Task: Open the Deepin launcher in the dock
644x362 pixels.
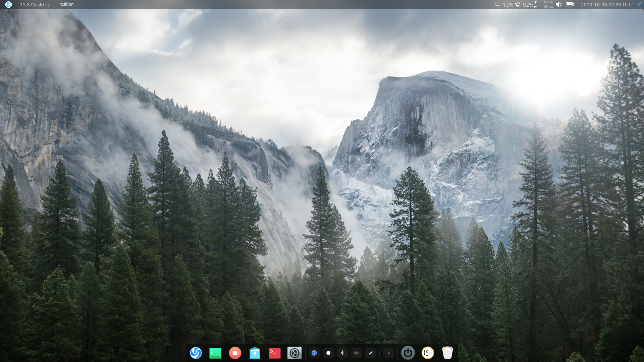Action: point(196,353)
